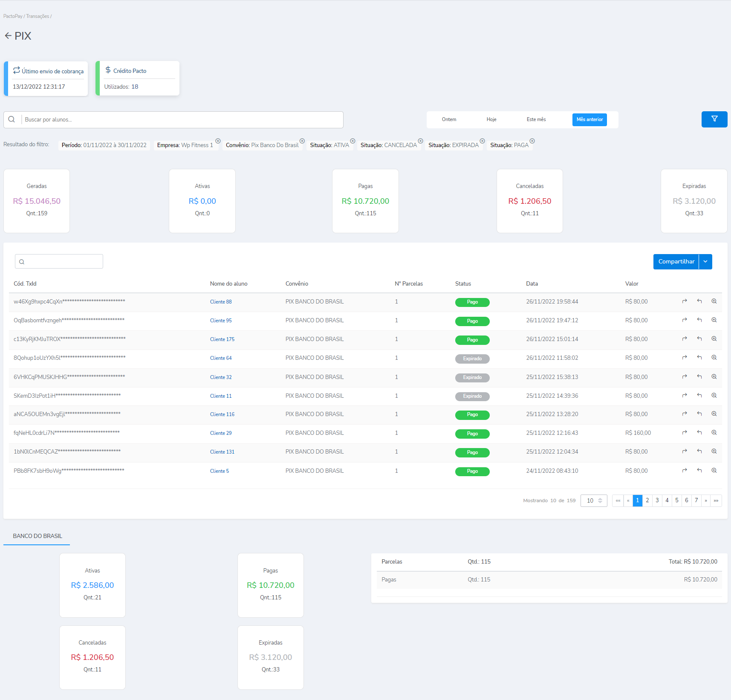Open magnifier details for Cliente 5 row

coord(714,471)
